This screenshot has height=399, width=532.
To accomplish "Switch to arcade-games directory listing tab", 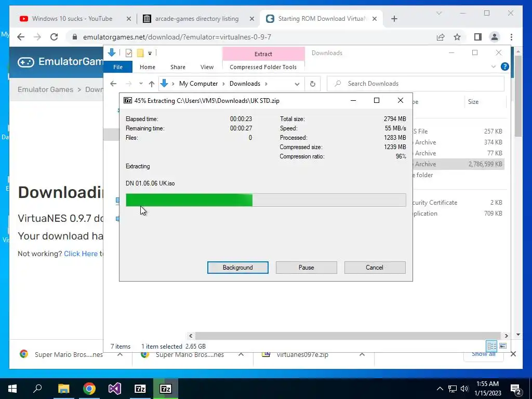I will (x=197, y=19).
